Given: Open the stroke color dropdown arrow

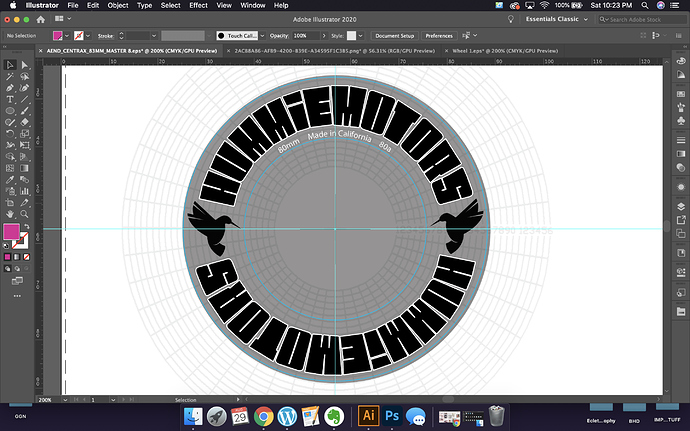Looking at the screenshot, I should [88, 36].
